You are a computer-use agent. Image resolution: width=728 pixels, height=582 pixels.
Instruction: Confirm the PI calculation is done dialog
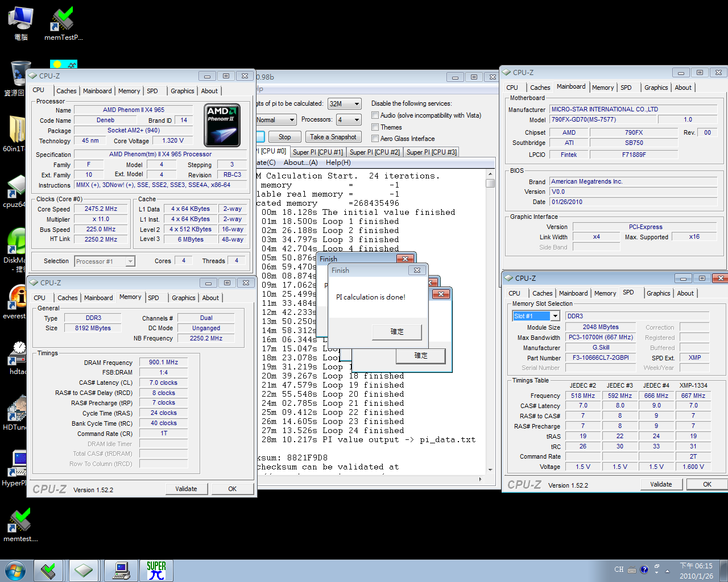[x=397, y=332]
